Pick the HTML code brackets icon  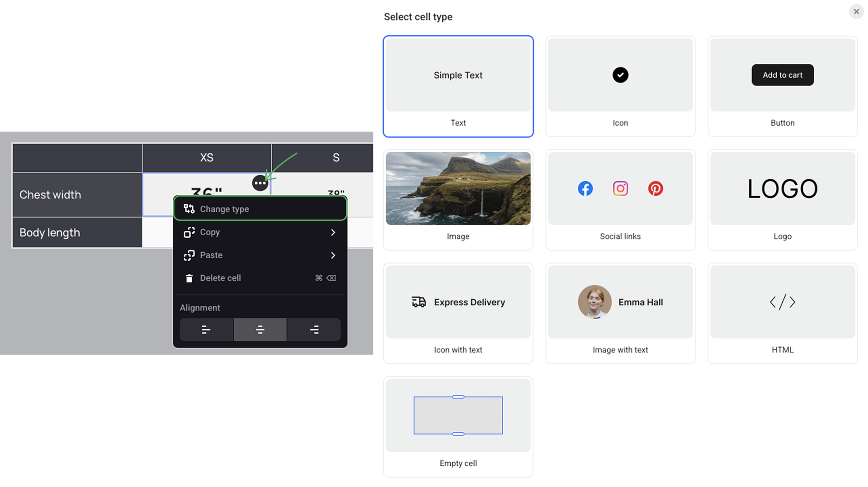click(782, 302)
